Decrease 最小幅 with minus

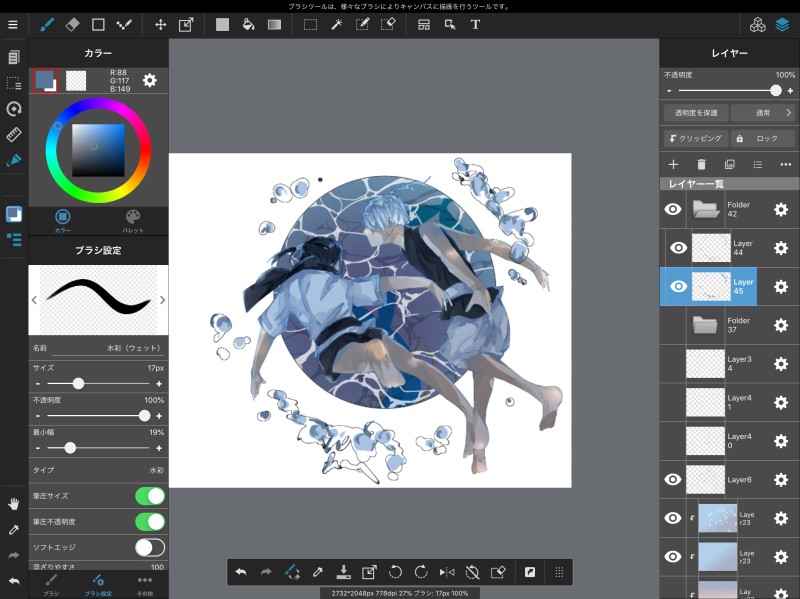(x=38, y=448)
